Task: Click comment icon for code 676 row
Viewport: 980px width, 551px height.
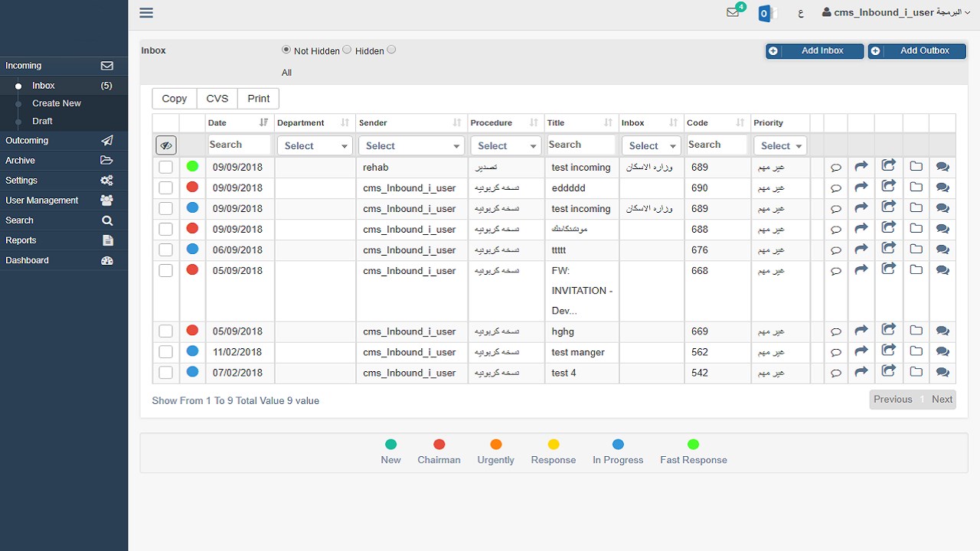Action: pyautogui.click(x=836, y=250)
